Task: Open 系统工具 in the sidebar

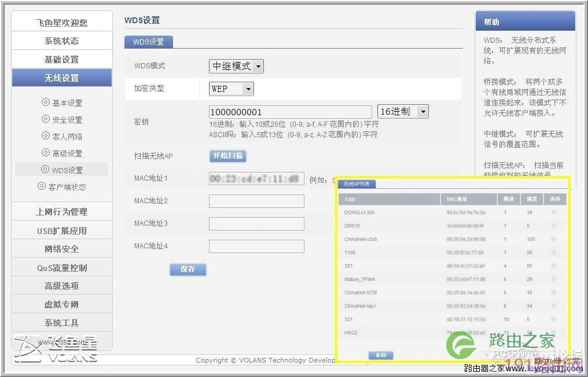Action: pyautogui.click(x=62, y=323)
